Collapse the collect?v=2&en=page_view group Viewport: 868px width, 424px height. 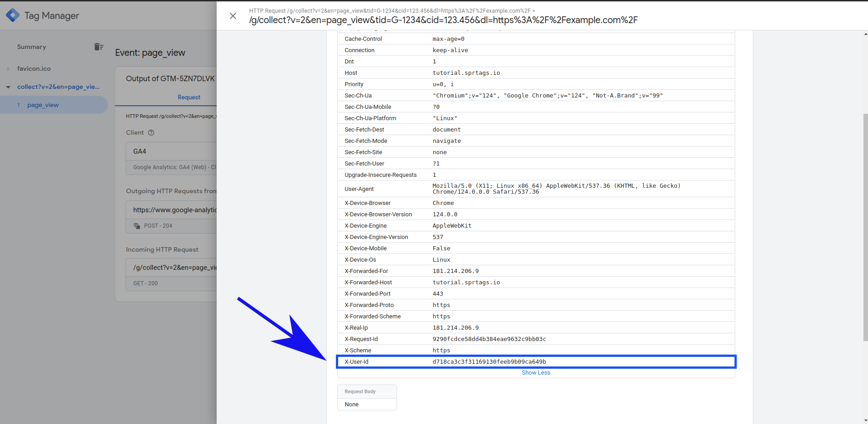click(x=8, y=87)
